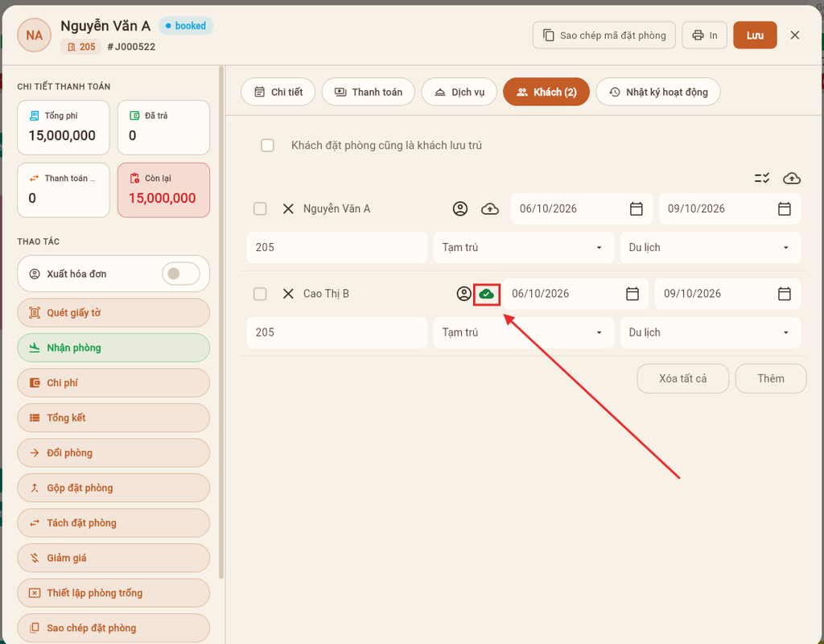This screenshot has height=644, width=824.
Task: Open the profile icon for Nguyễn Văn A
Action: (459, 209)
